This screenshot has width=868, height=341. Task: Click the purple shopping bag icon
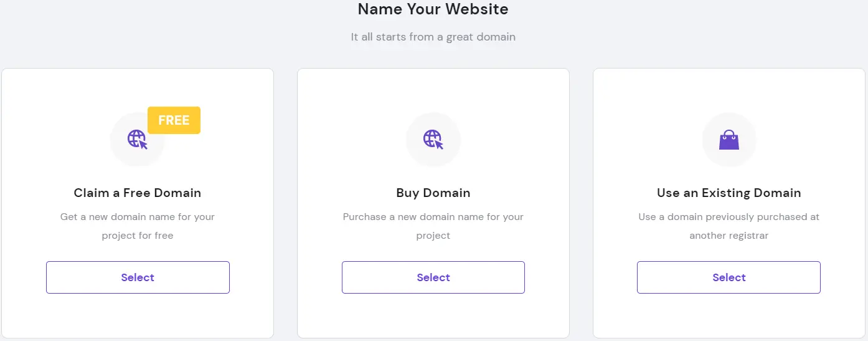point(729,140)
